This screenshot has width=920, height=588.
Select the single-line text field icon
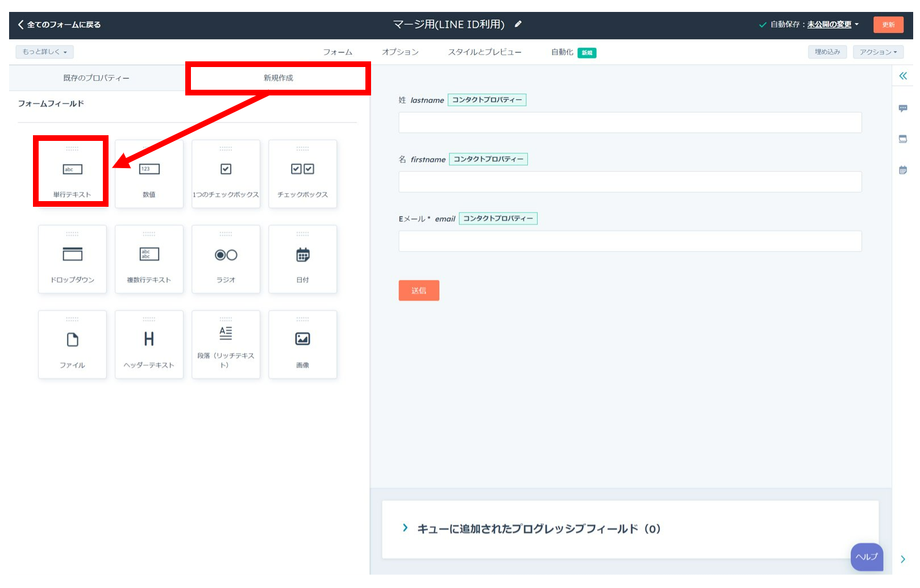pos(72,169)
